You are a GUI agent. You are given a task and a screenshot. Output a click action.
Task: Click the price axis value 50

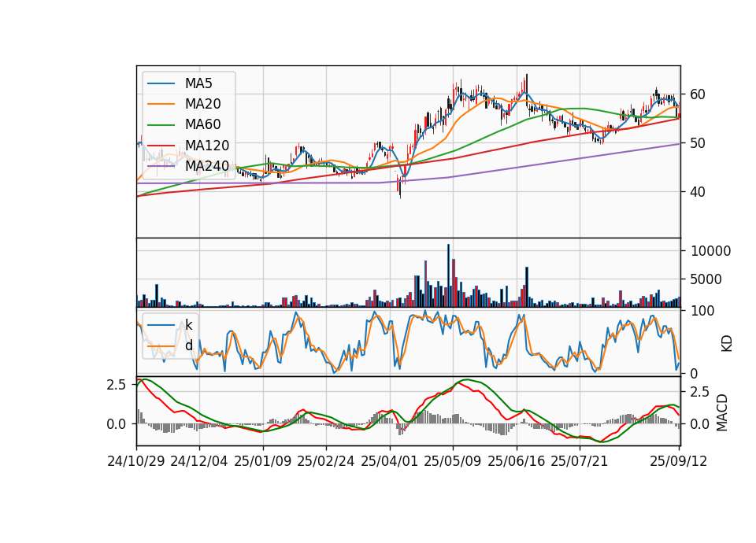698,143
